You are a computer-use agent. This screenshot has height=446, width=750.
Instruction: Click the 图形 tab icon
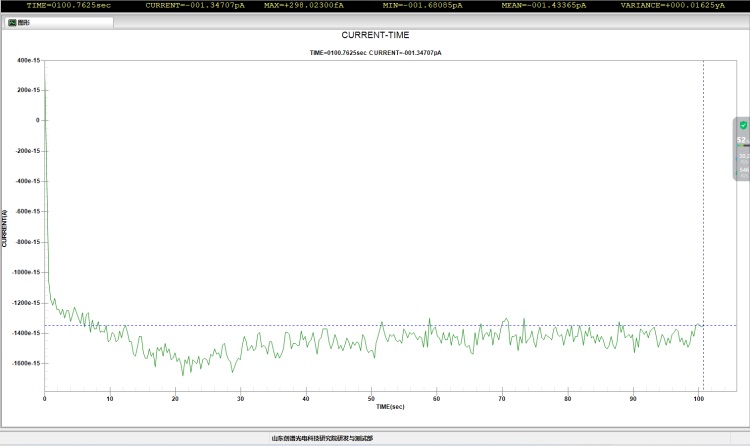(x=12, y=21)
